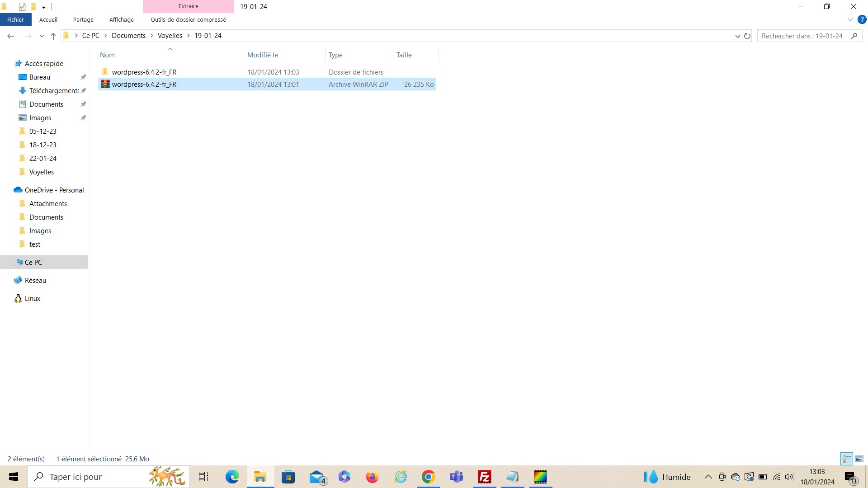Viewport: 868px width, 488px height.
Task: Click the taskbar search box
Action: [x=108, y=477]
